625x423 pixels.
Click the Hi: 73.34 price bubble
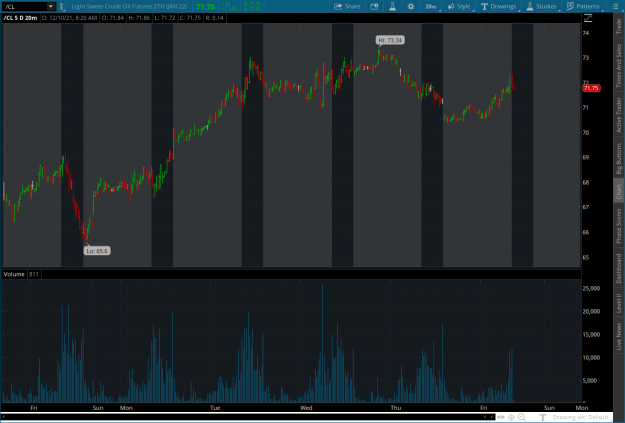(x=390, y=40)
